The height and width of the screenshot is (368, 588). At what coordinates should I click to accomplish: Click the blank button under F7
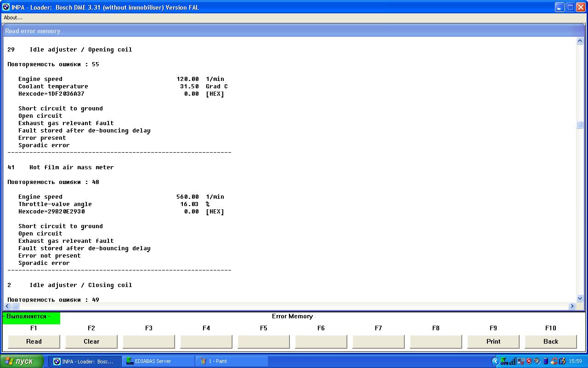pyautogui.click(x=379, y=341)
